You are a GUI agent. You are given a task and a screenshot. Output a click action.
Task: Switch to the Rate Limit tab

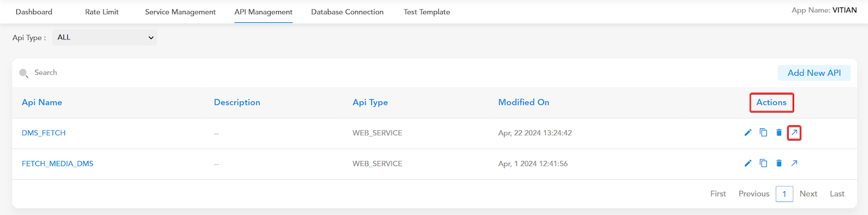click(102, 12)
